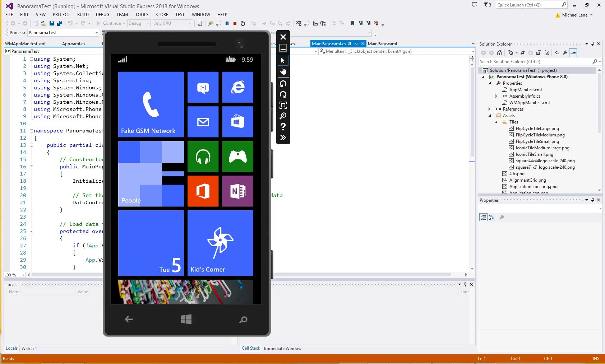Open the Games controller tile
The image size is (605, 364).
tap(238, 157)
